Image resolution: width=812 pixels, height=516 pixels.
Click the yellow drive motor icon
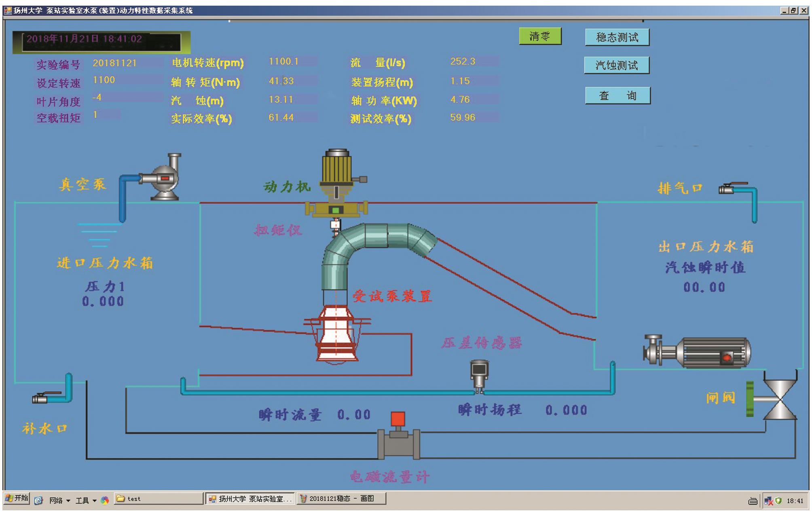[337, 170]
